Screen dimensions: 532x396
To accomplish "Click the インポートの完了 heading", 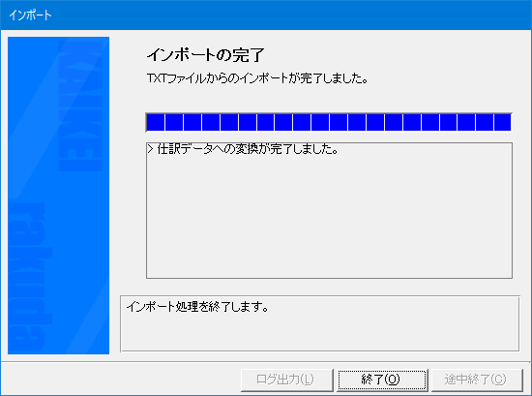I will (206, 55).
